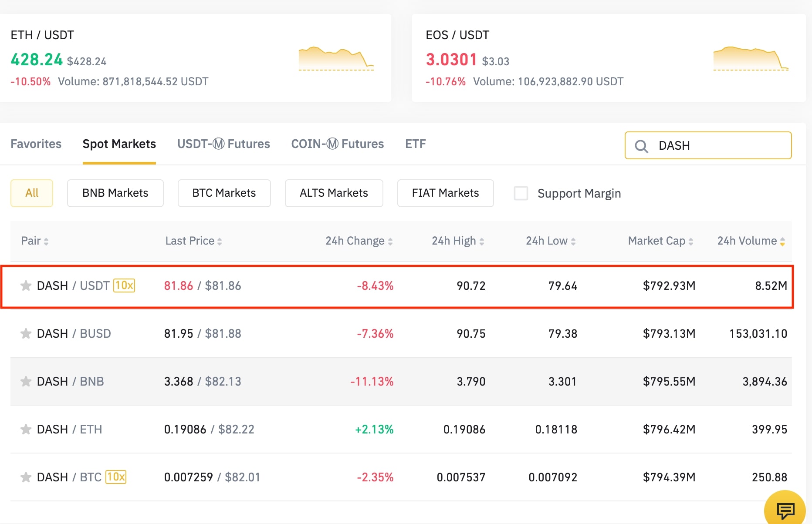Open BTC Markets listing

(224, 193)
